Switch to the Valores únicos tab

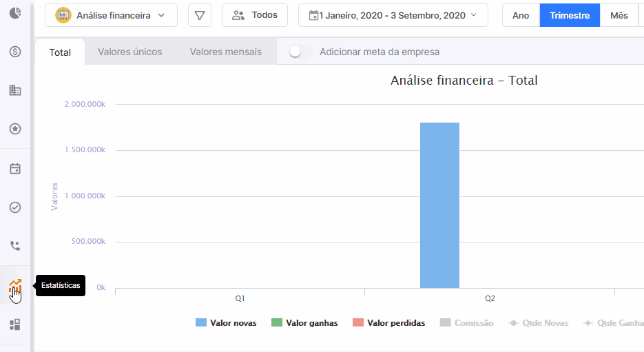click(x=129, y=52)
